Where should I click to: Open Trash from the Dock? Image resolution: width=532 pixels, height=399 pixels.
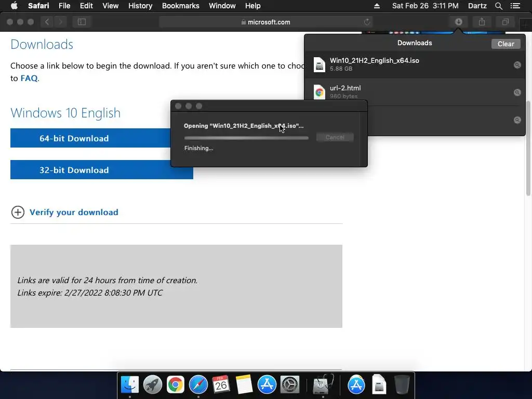point(402,384)
